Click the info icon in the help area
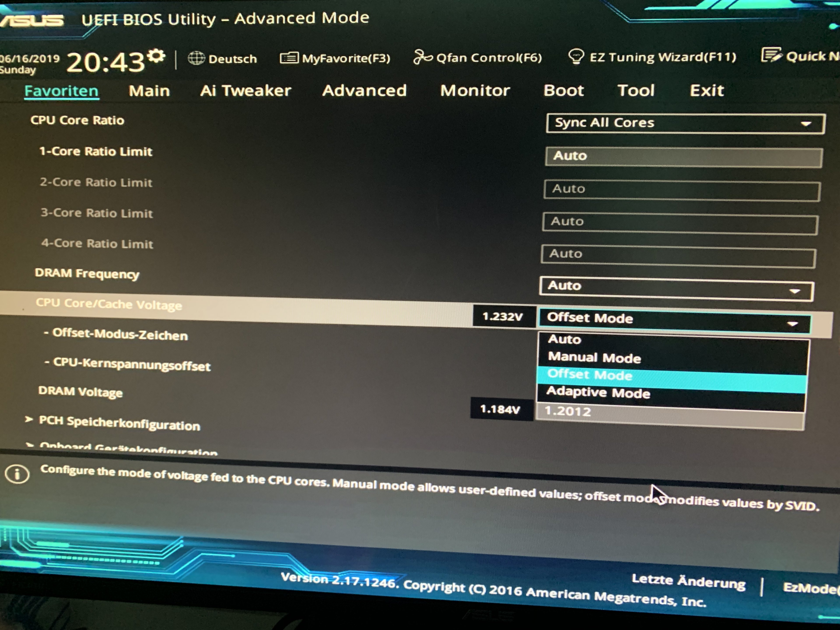This screenshot has height=630, width=840. click(x=17, y=474)
